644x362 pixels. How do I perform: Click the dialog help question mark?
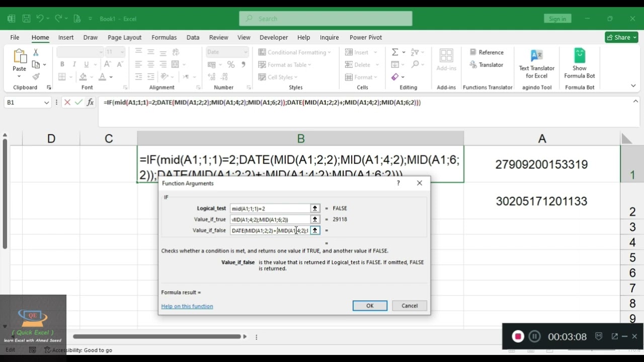(398, 183)
